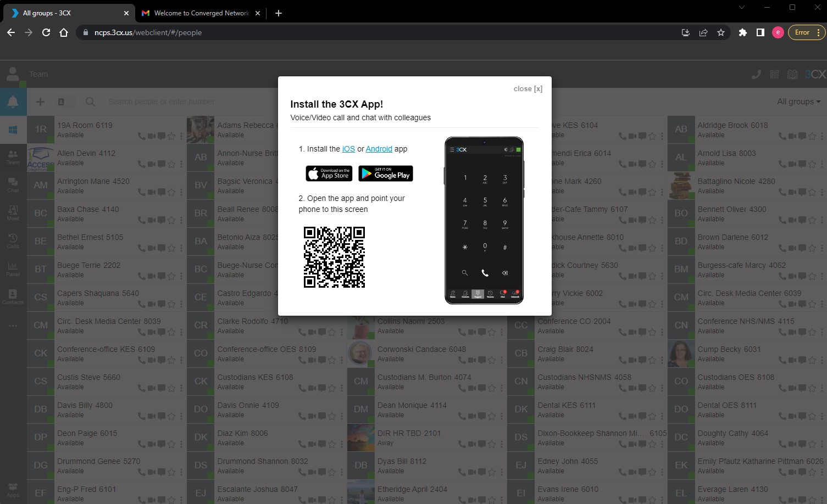Click the 3CX logo in header
This screenshot has height=504, width=827.
click(x=815, y=74)
